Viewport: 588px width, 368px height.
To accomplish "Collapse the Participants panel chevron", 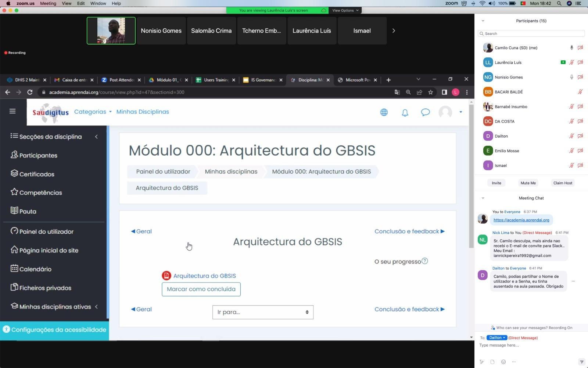I will (x=483, y=21).
